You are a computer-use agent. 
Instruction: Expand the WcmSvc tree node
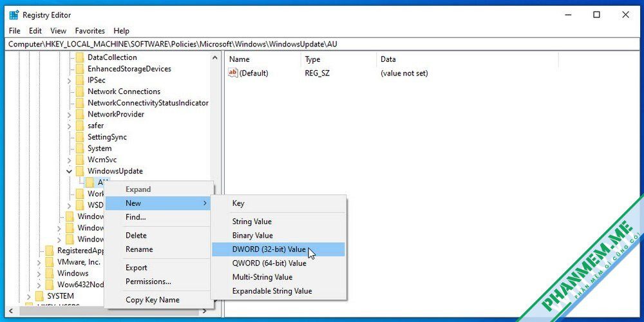(69, 160)
